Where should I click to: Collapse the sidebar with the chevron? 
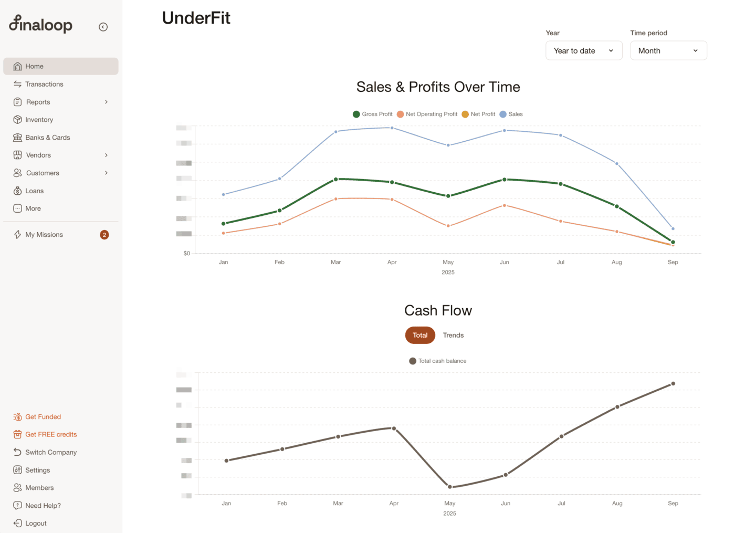pos(103,26)
